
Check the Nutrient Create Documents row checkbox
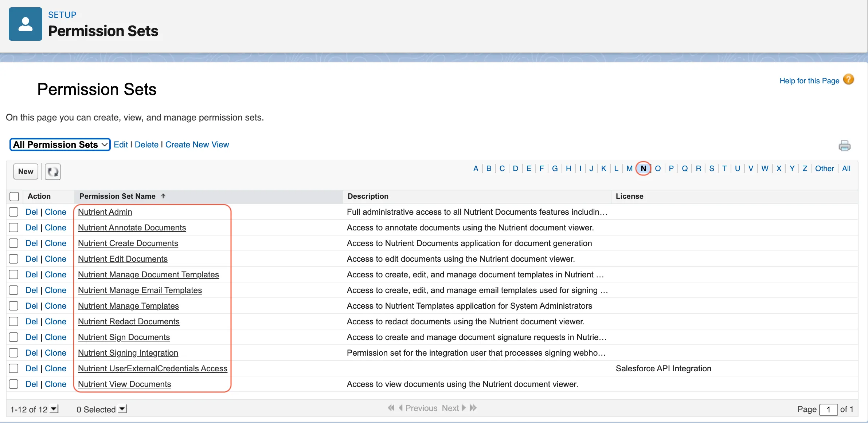[13, 243]
